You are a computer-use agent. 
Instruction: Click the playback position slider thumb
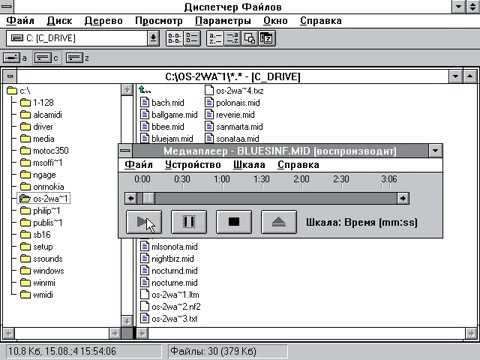[x=149, y=198]
